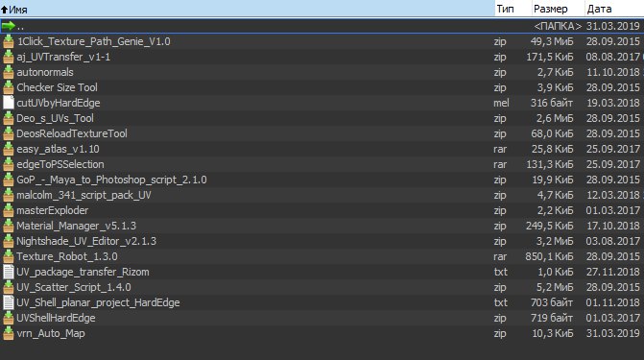Click archive icon of easy_atlas_v1.10
644x360 pixels.
(9, 149)
